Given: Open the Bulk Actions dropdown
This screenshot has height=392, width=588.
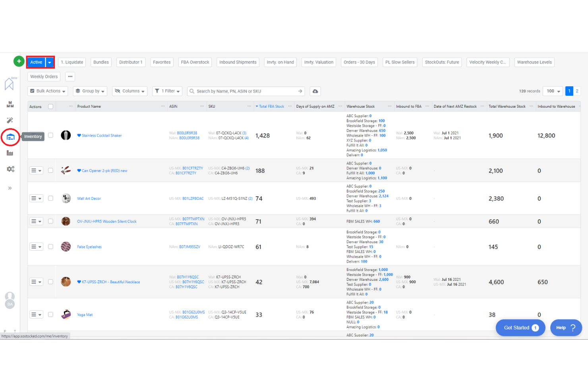Looking at the screenshot, I should (x=47, y=91).
